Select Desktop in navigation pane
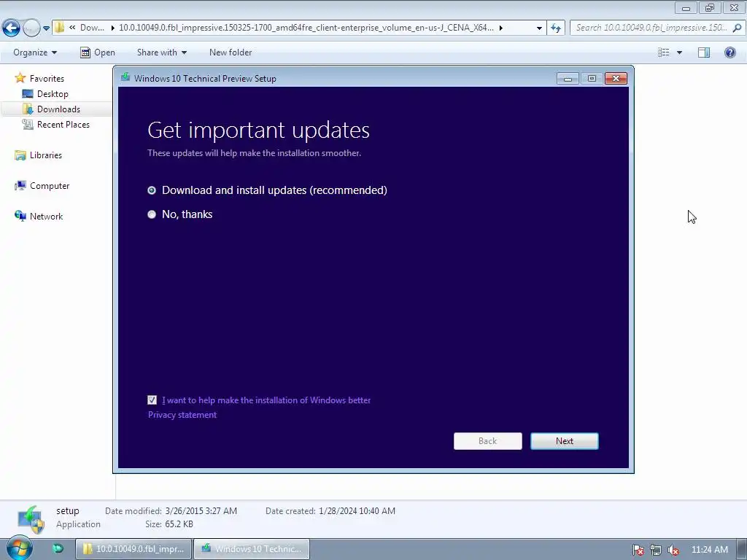Image resolution: width=747 pixels, height=560 pixels. (53, 94)
